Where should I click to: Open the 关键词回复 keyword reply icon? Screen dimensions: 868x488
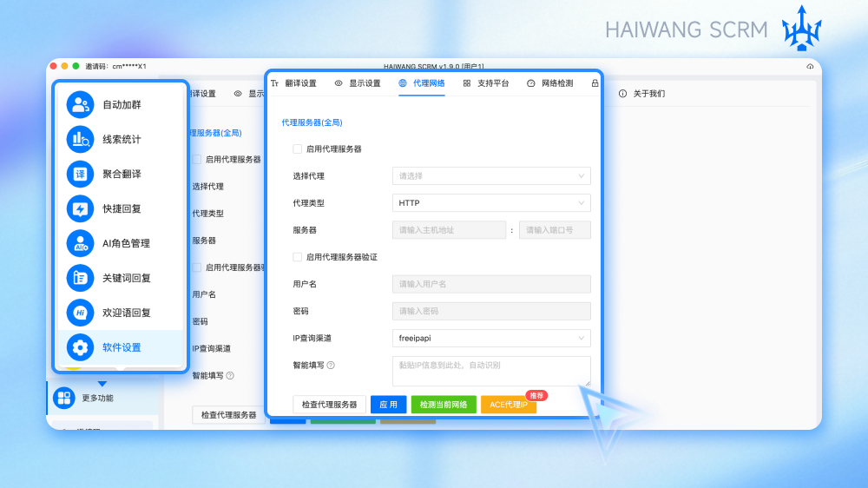[x=80, y=278]
